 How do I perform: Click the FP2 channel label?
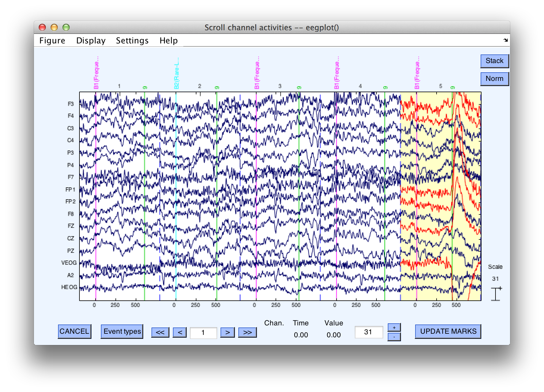point(70,201)
